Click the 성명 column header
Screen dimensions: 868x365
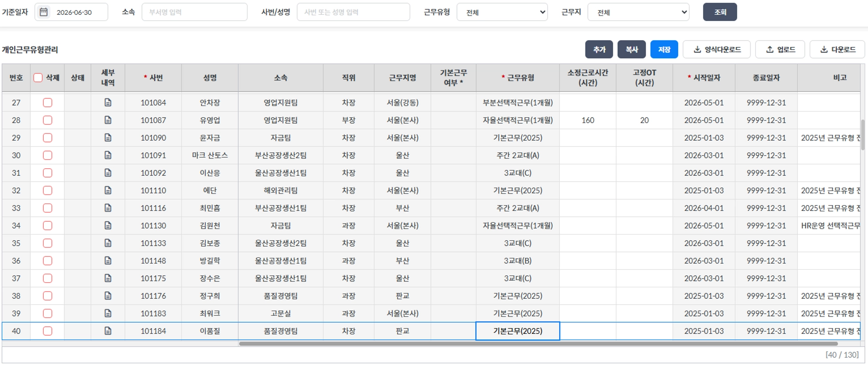point(210,78)
